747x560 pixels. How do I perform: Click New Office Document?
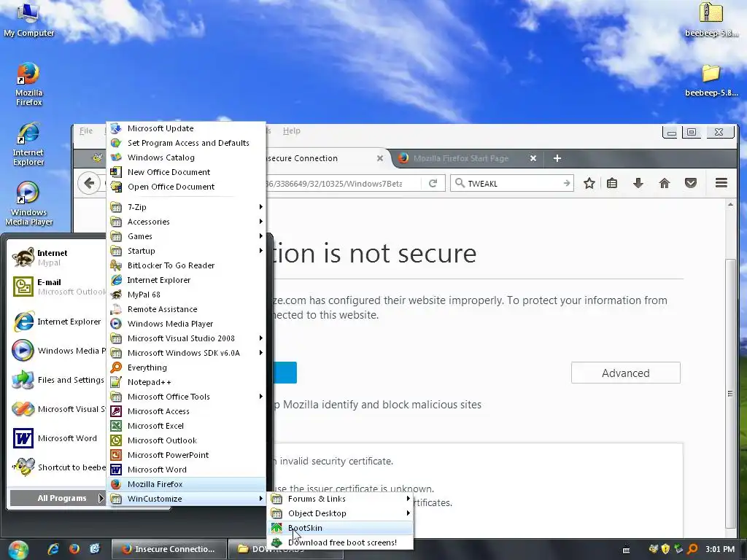pyautogui.click(x=186, y=172)
